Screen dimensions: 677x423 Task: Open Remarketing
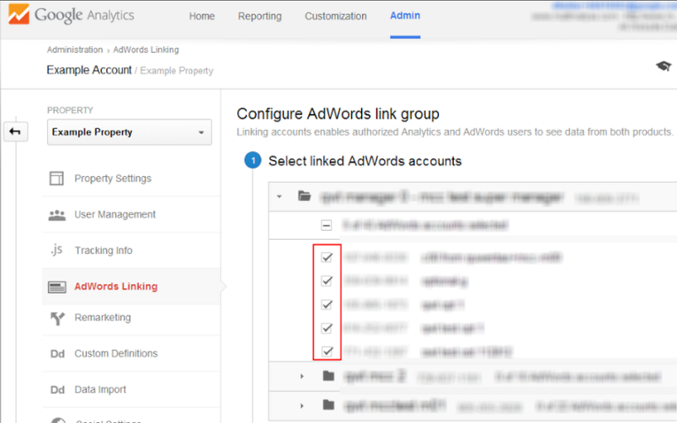103,318
